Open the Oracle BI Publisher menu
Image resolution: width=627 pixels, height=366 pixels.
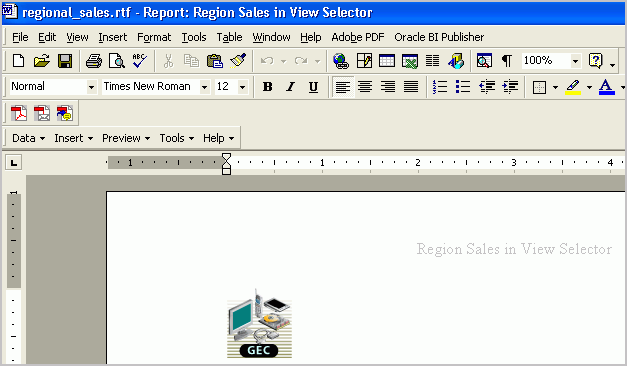(439, 37)
